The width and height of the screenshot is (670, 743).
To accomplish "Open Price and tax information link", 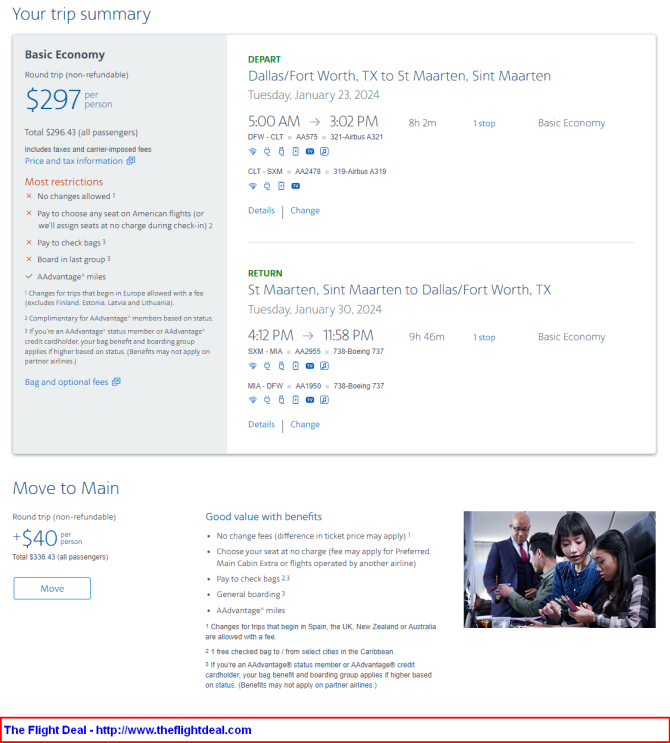I will tap(80, 161).
